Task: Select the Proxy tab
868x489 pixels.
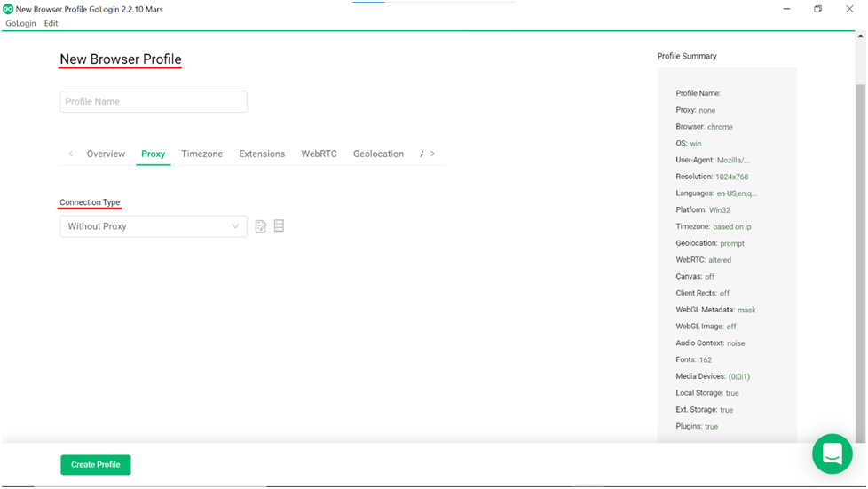Action: point(153,154)
